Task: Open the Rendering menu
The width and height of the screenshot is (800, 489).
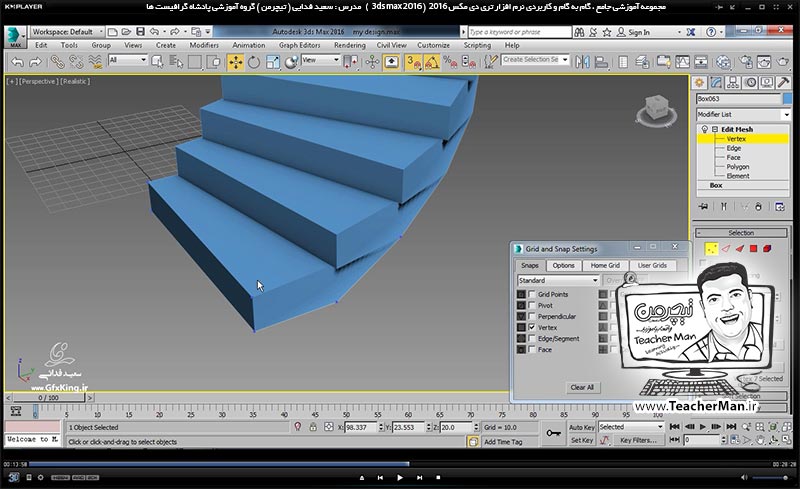Action: [x=349, y=45]
